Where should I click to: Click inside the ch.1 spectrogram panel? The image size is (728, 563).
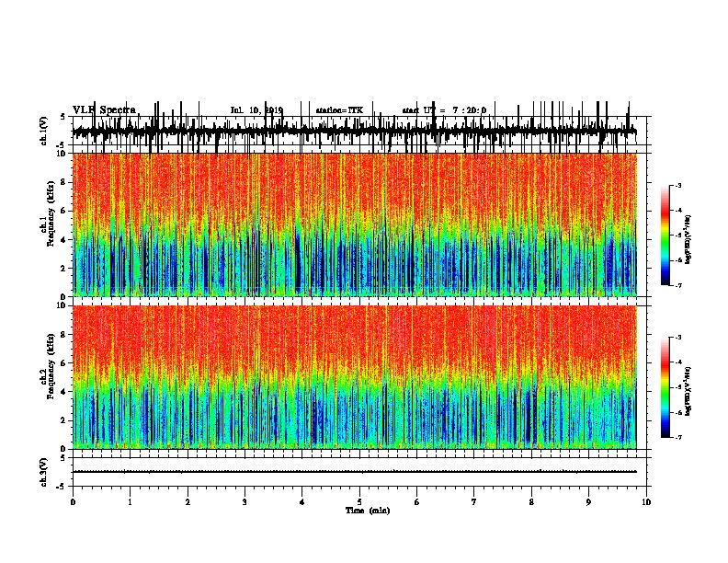coord(354,224)
